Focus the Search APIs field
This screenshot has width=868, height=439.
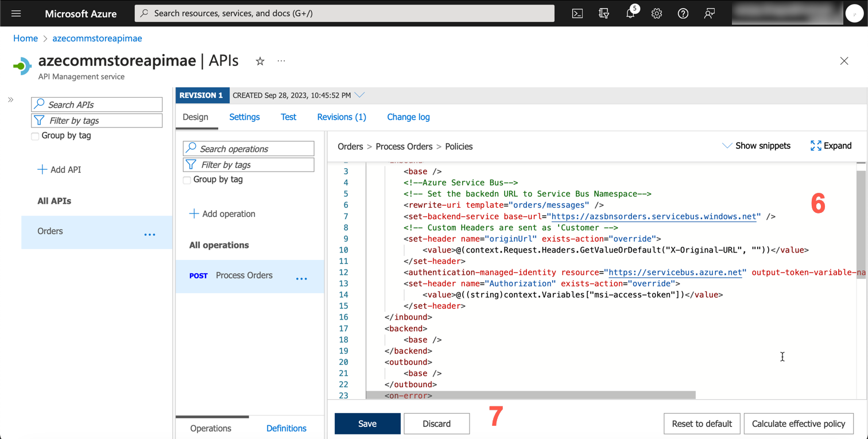point(97,104)
